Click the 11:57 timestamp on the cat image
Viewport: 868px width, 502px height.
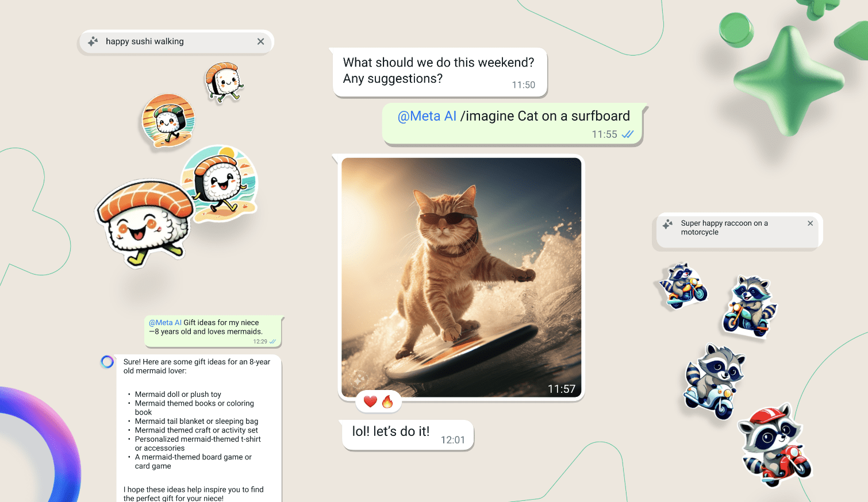pyautogui.click(x=562, y=389)
